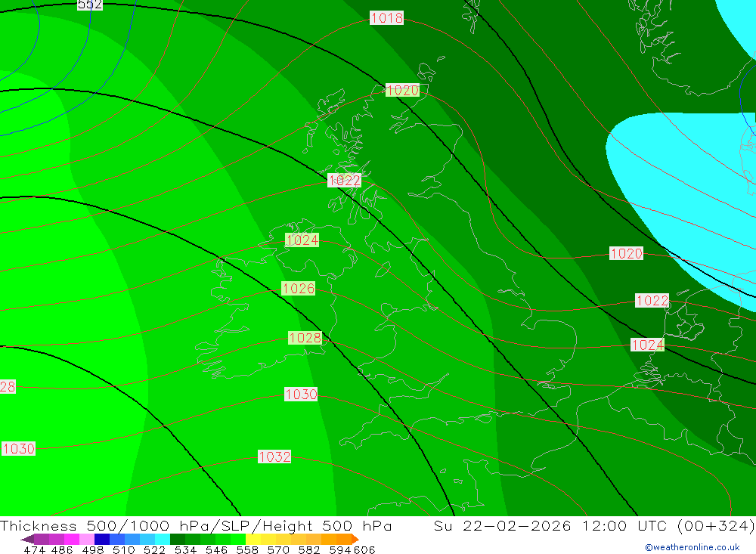Click the legend value 594
The image size is (756, 554).
(340, 549)
